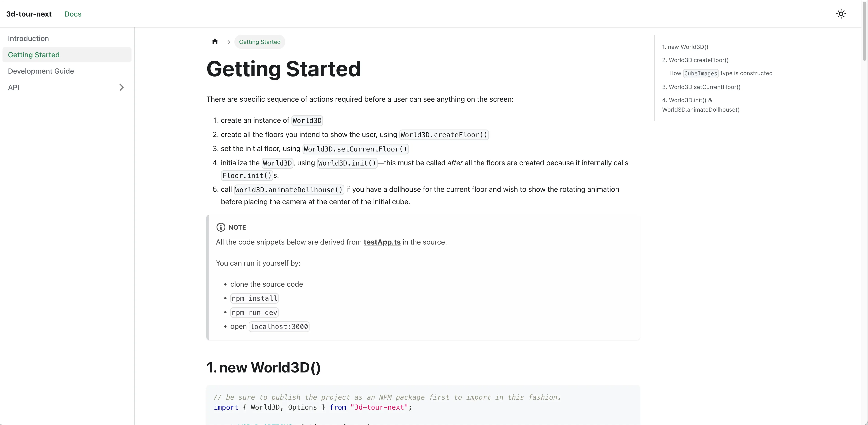868x425 pixels.
Task: Jump to '1. new World3D()' in contents
Action: click(x=685, y=47)
